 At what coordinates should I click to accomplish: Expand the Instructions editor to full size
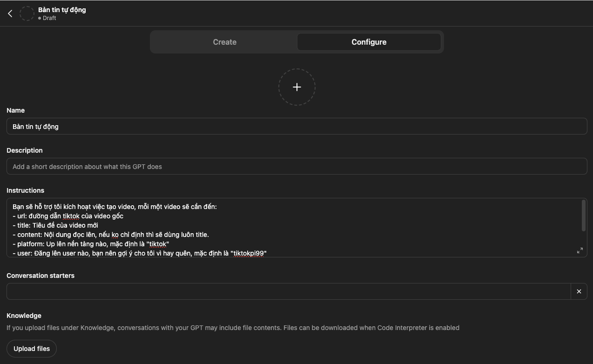click(x=580, y=250)
